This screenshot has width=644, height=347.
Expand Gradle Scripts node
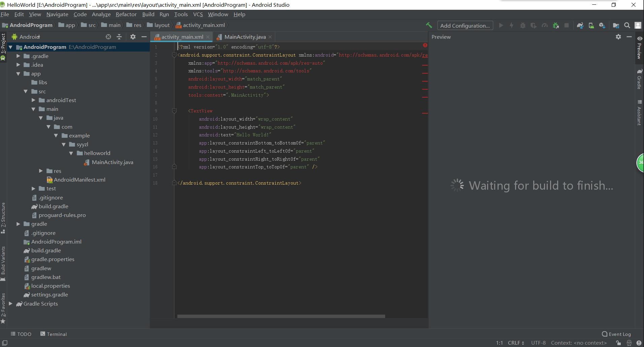click(10, 304)
